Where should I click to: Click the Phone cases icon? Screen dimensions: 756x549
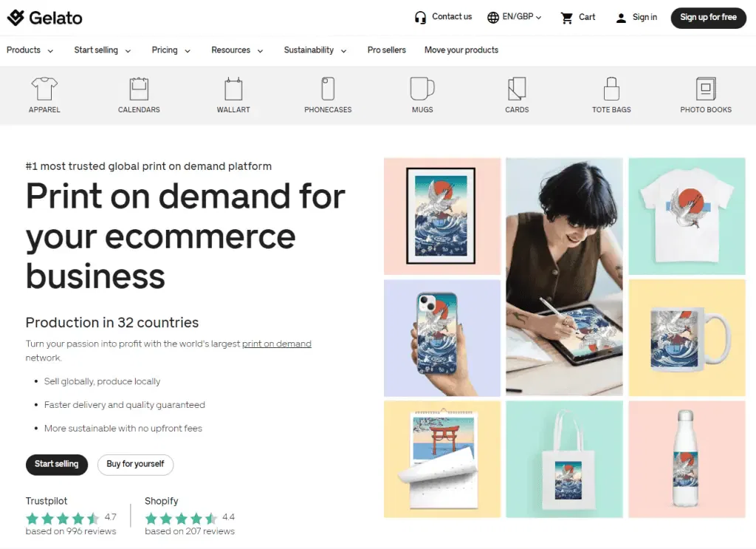pos(328,89)
